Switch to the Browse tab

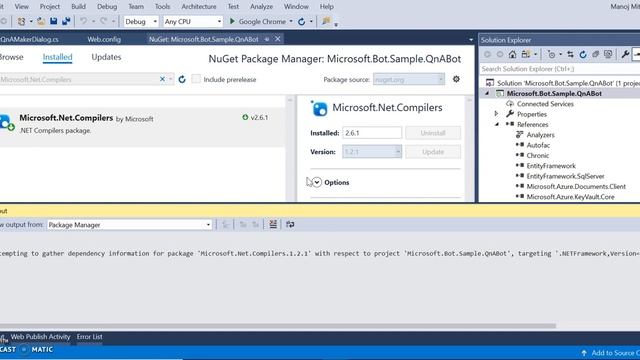[x=11, y=57]
